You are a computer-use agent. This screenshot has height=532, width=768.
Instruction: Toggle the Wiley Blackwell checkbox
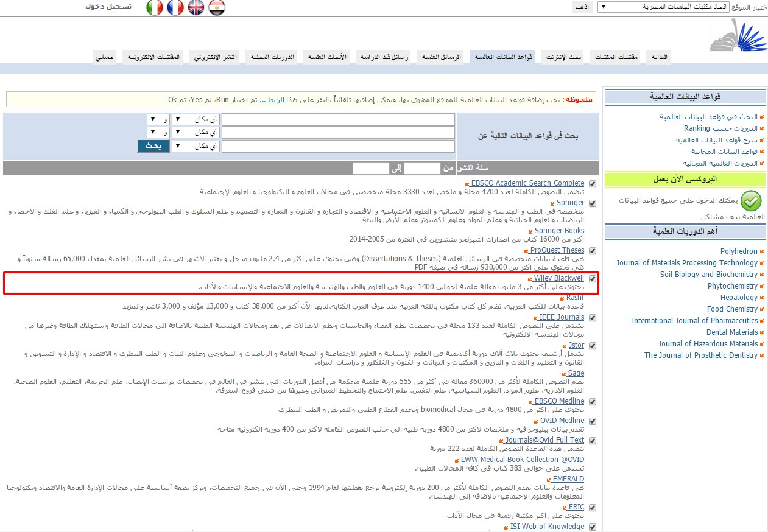(593, 279)
